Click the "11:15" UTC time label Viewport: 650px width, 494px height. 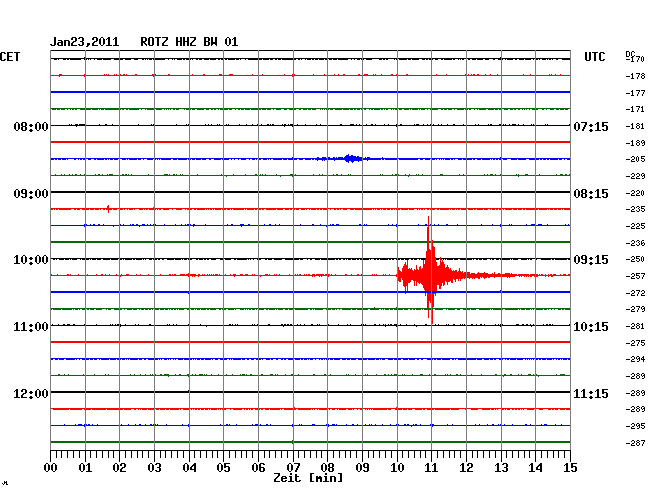point(591,393)
